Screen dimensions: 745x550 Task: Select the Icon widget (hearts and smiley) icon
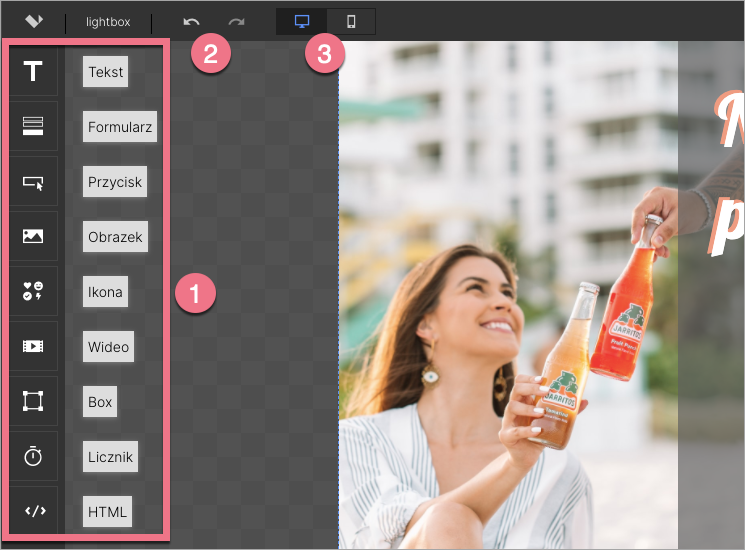click(33, 292)
